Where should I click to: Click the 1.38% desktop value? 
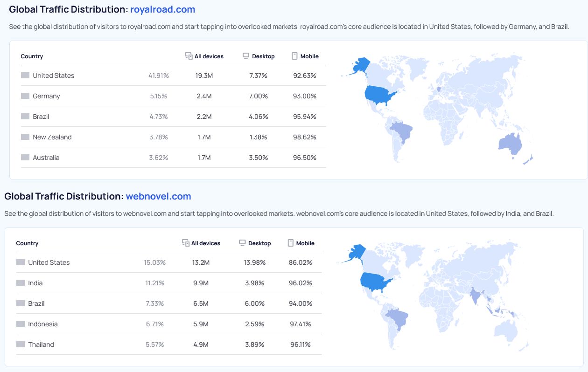pyautogui.click(x=259, y=137)
